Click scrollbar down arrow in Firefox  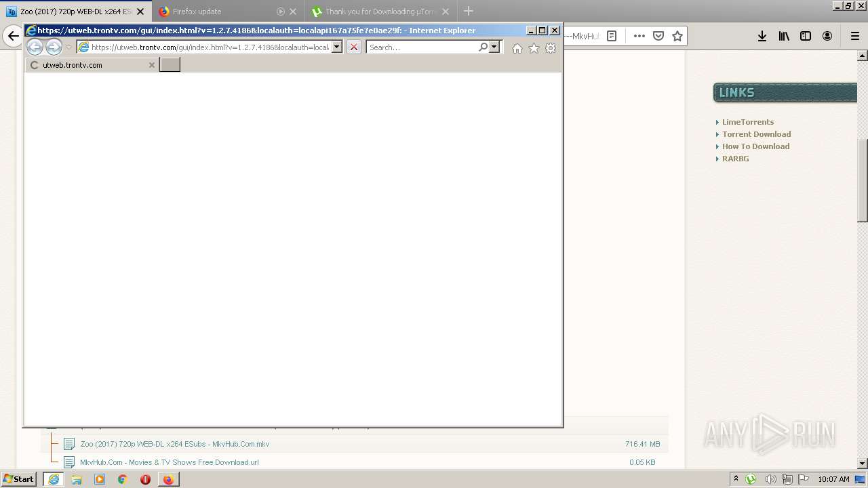pos(863,464)
